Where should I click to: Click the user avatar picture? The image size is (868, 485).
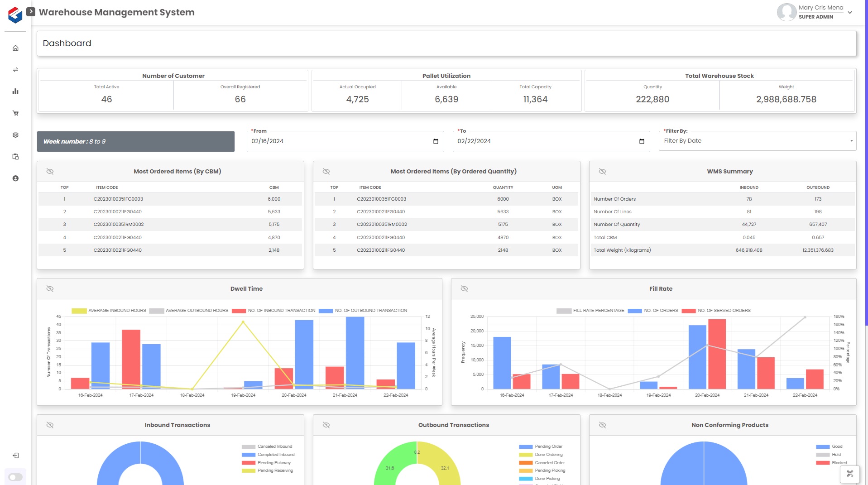(x=786, y=12)
